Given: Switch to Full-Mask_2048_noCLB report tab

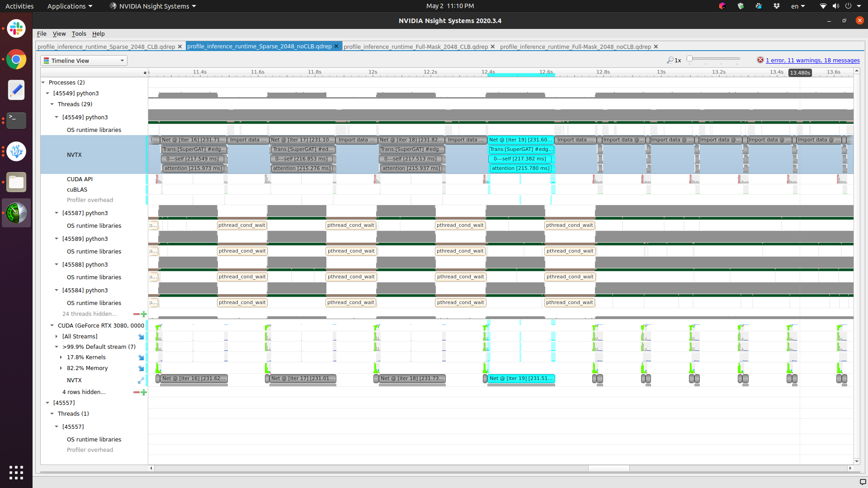Looking at the screenshot, I should 575,47.
